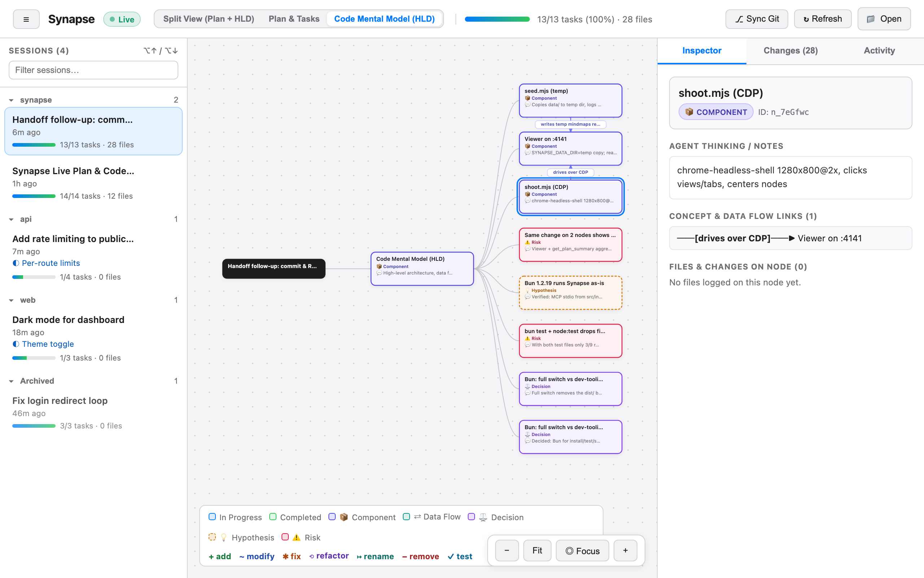Switch to Split View (Plan + HLD)

pyautogui.click(x=209, y=19)
